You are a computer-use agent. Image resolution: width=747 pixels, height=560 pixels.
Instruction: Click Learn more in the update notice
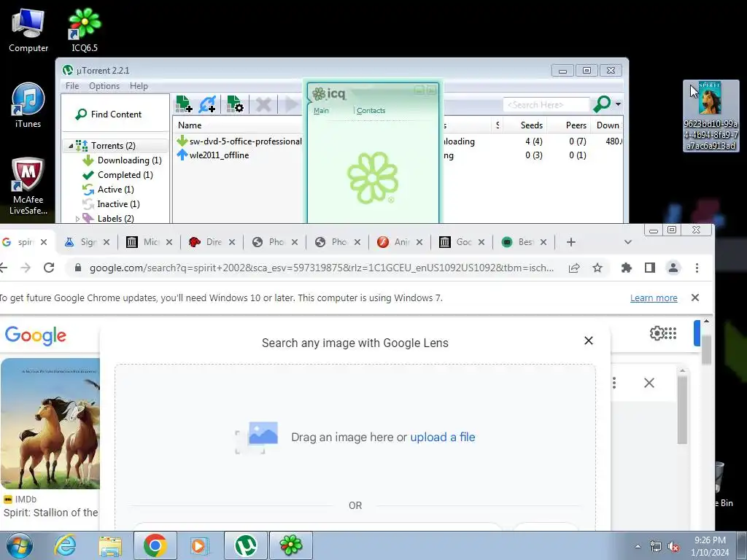[x=654, y=297]
